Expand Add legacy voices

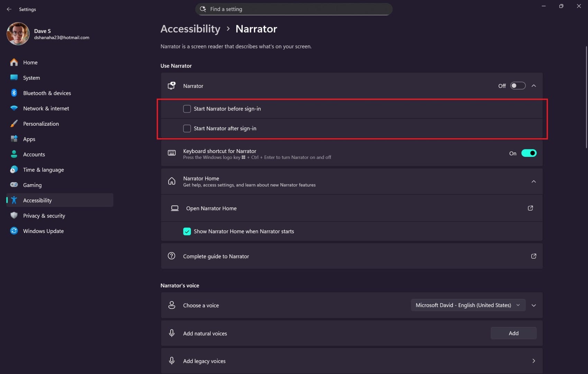tap(534, 360)
